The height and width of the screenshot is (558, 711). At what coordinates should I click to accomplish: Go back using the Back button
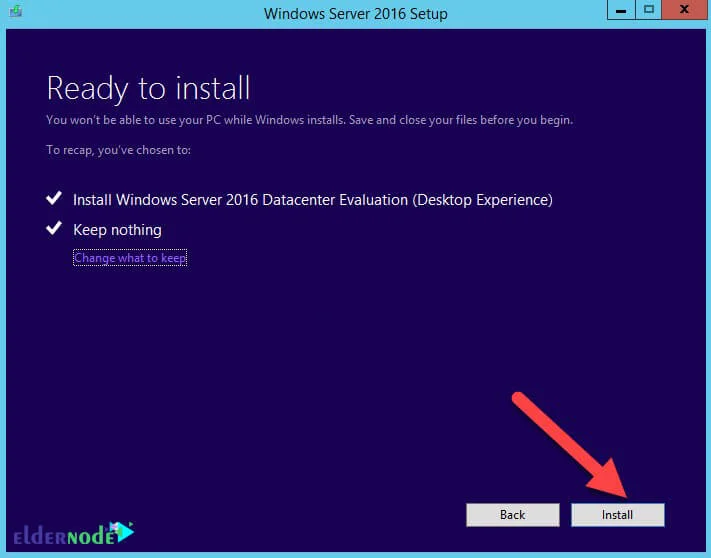point(512,514)
